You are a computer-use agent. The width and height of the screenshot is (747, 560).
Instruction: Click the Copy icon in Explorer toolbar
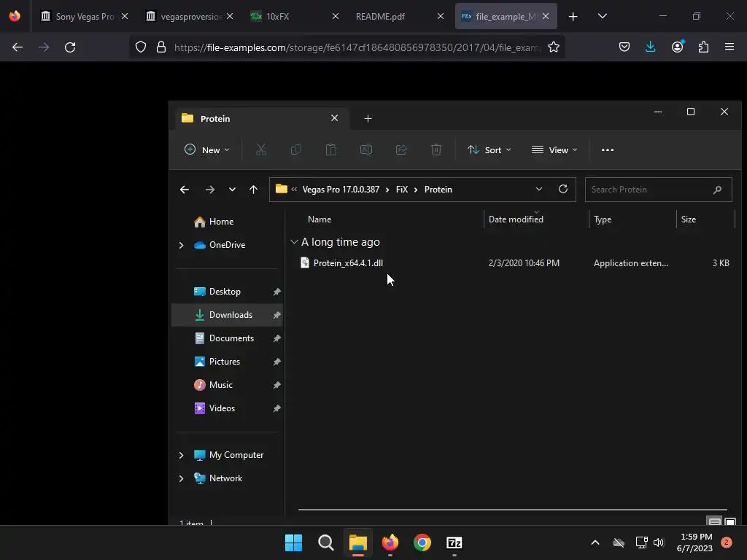(x=296, y=150)
